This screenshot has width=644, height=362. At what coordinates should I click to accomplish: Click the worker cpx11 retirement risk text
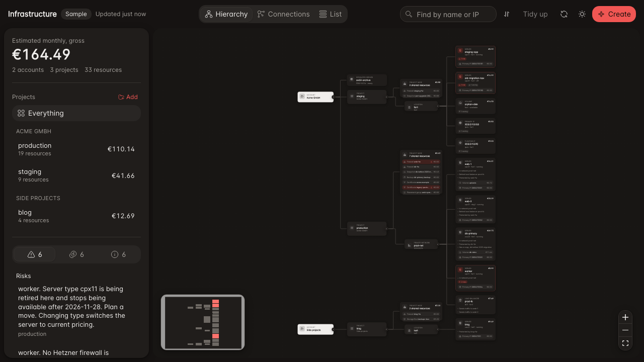(x=71, y=307)
